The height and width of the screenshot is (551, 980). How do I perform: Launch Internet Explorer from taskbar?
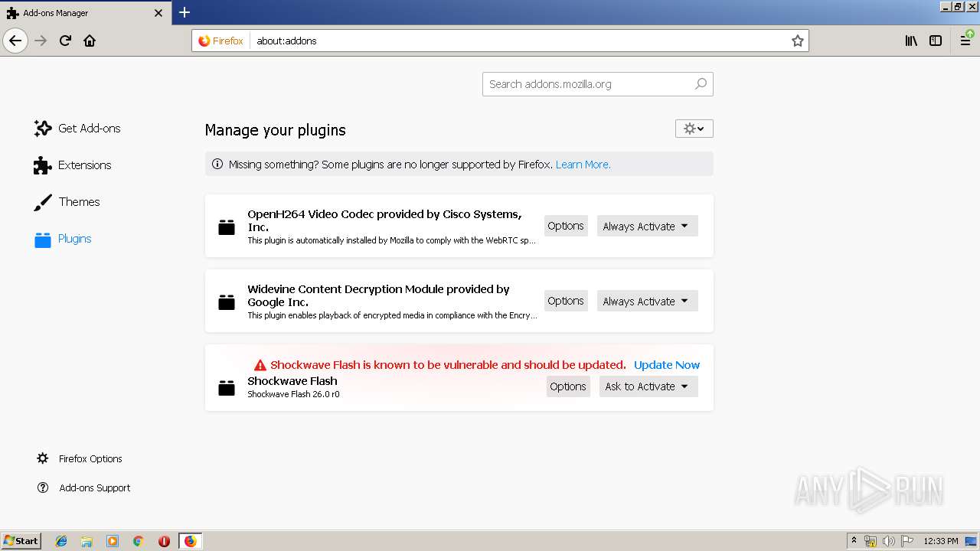(x=61, y=541)
